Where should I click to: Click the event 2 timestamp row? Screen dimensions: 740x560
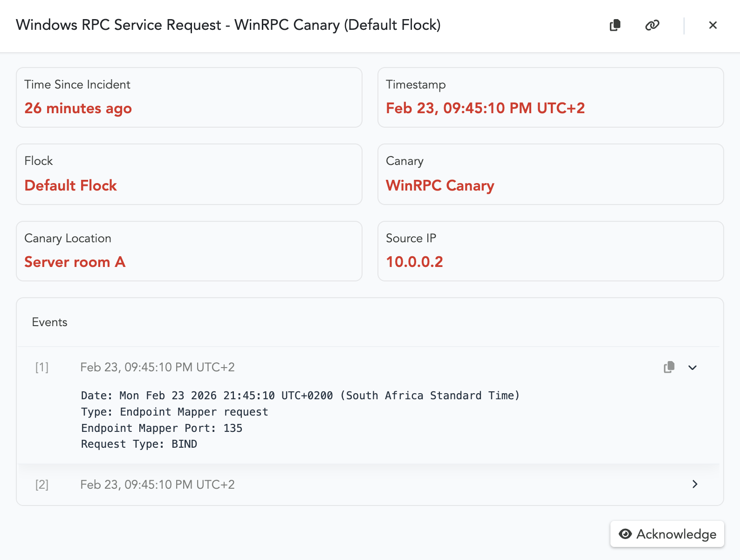[158, 485]
